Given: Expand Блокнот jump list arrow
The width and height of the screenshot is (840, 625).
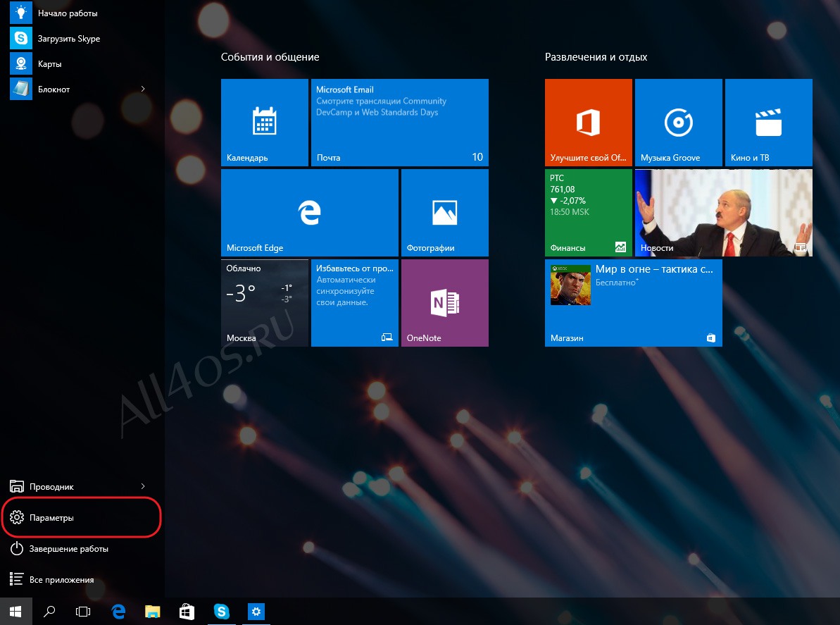Looking at the screenshot, I should coord(143,89).
